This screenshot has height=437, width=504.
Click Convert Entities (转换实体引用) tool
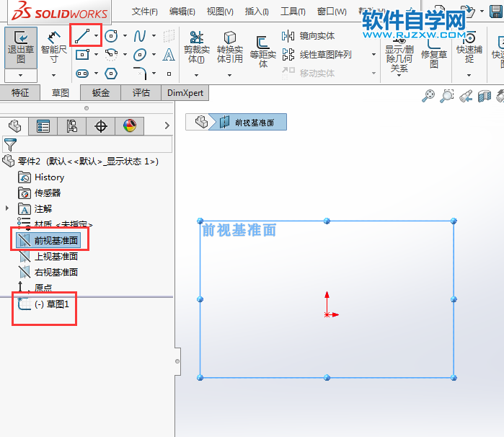[229, 48]
